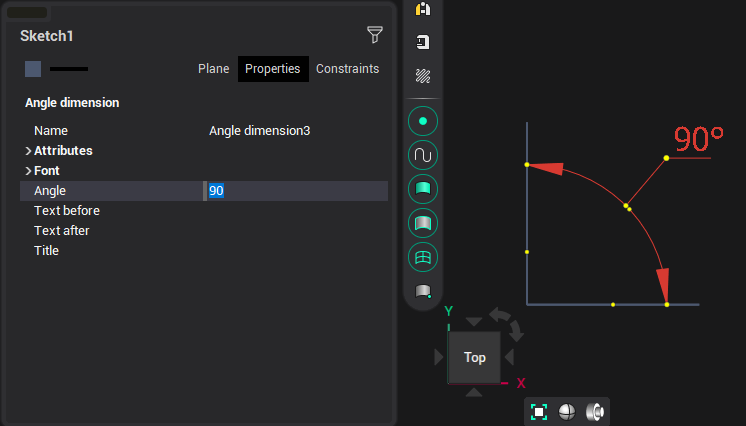
Task: Click the gray shaded surface tool icon
Action: tap(423, 222)
